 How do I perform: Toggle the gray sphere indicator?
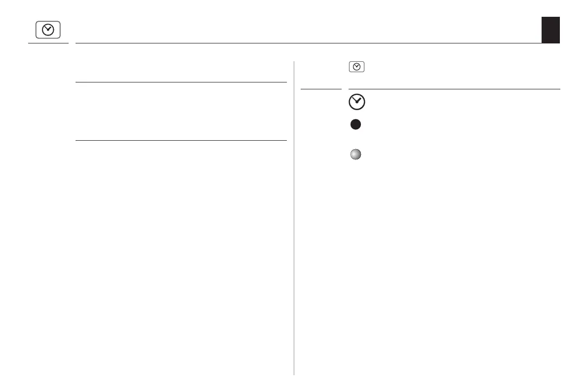pos(355,155)
